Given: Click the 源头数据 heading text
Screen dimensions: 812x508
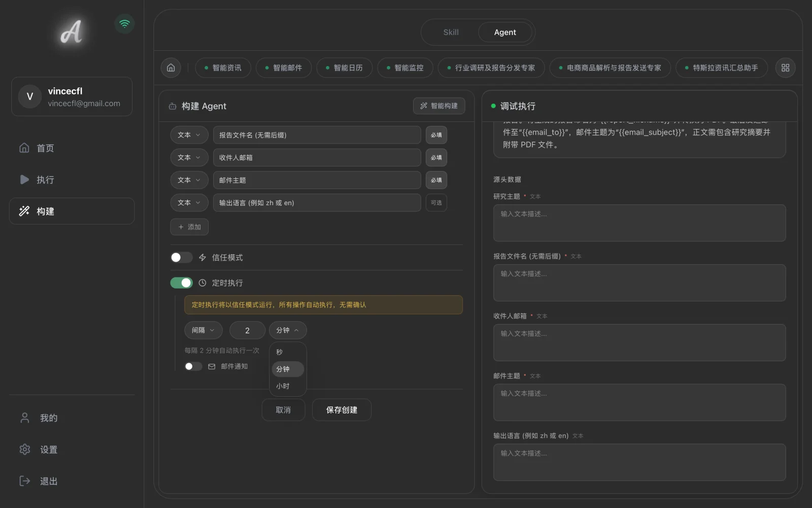Looking at the screenshot, I should (507, 179).
